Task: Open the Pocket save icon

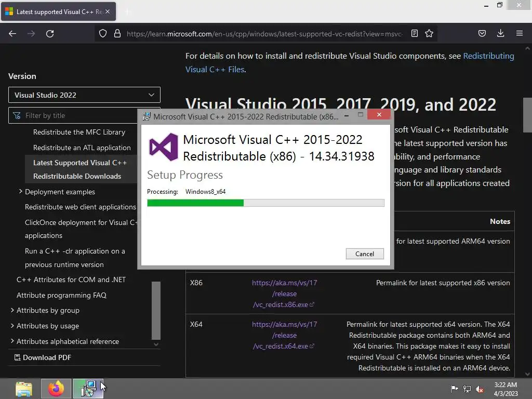Action: point(482,33)
